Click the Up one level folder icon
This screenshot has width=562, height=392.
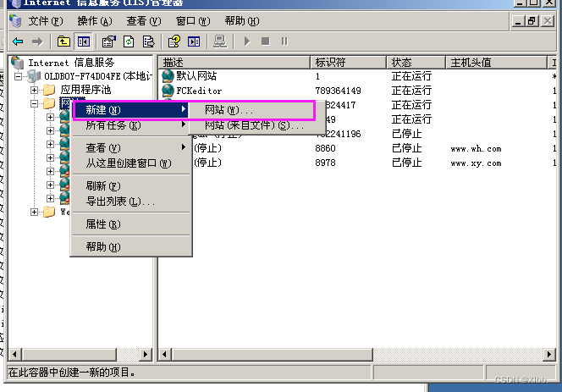click(63, 41)
